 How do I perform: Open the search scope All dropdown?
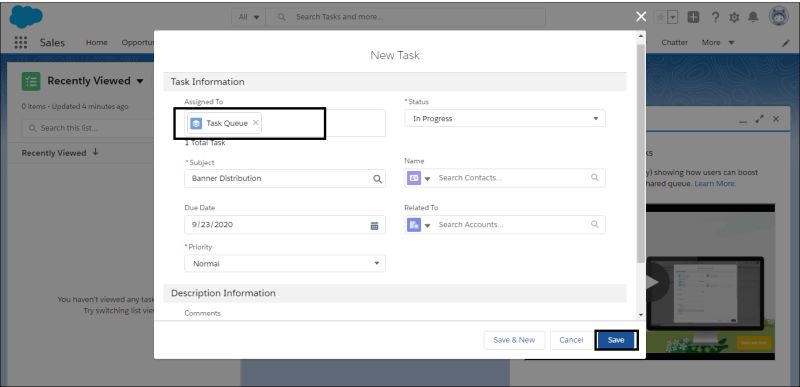point(249,17)
